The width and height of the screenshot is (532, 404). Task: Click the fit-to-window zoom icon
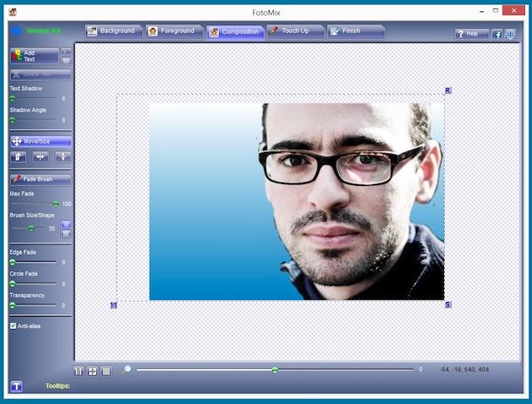click(x=92, y=372)
